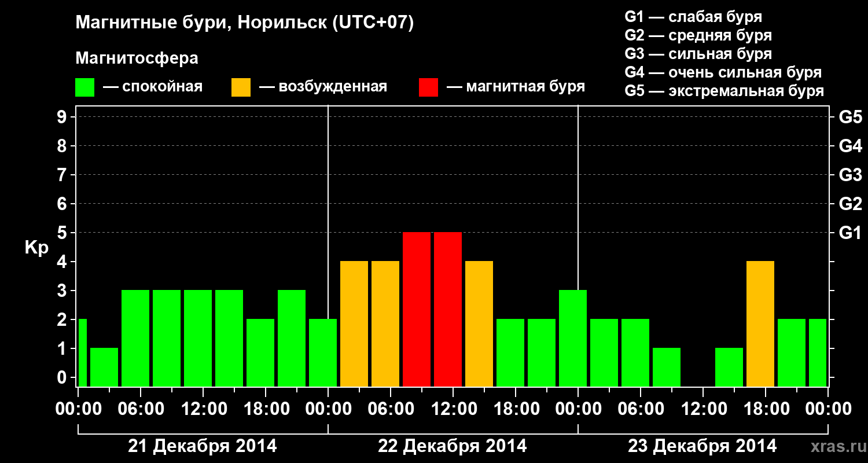The height and width of the screenshot is (463, 868).
Task: Click the '06:00' time label under 22 December
Action: click(x=391, y=409)
